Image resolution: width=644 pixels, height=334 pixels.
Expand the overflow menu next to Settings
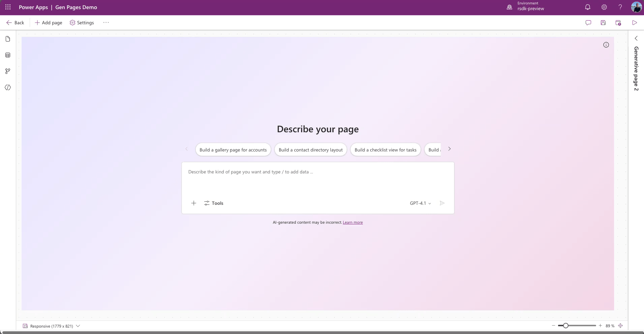(106, 23)
